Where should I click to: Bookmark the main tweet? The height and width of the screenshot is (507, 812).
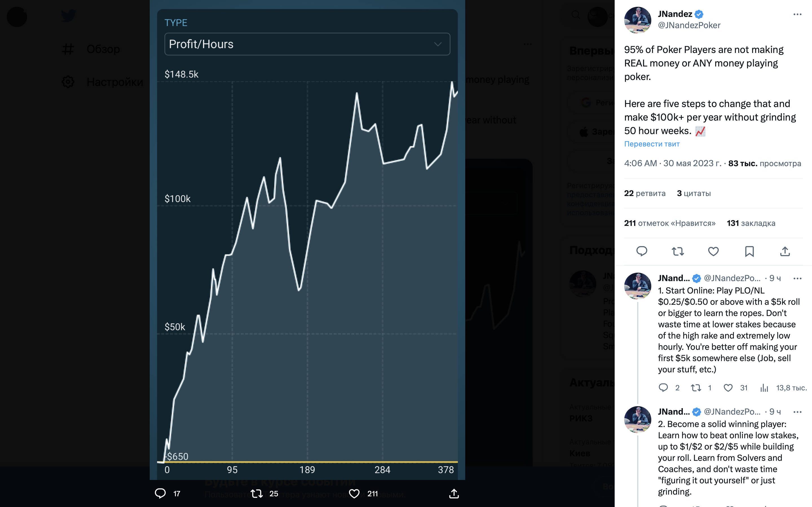pyautogui.click(x=749, y=251)
